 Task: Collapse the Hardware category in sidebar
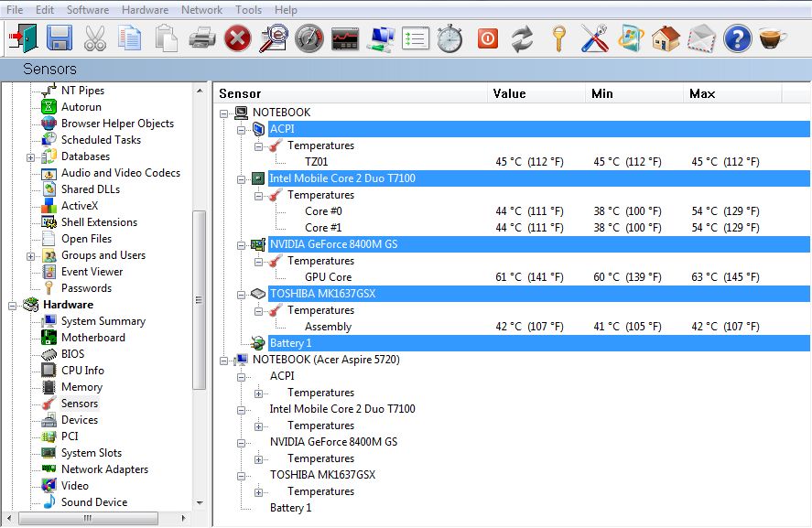pos(14,305)
